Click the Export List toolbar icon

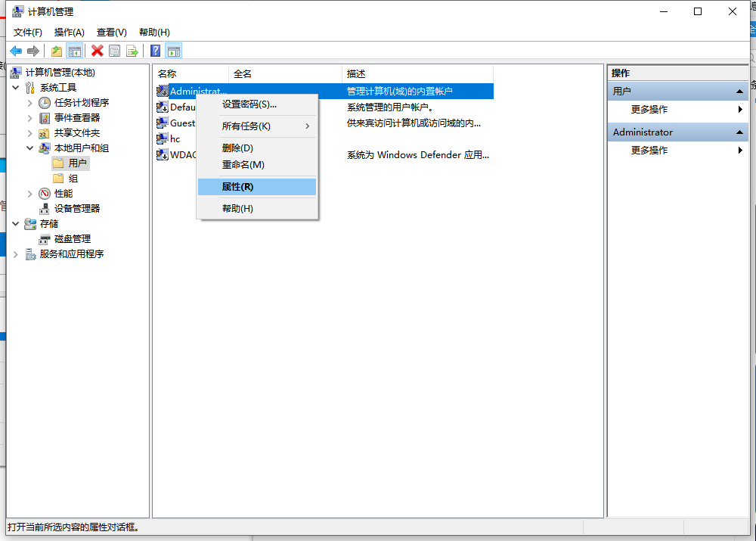(x=132, y=51)
